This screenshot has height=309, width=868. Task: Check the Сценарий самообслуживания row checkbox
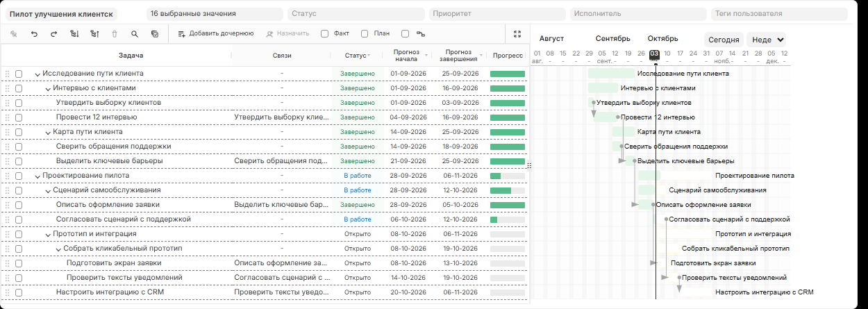(19, 190)
